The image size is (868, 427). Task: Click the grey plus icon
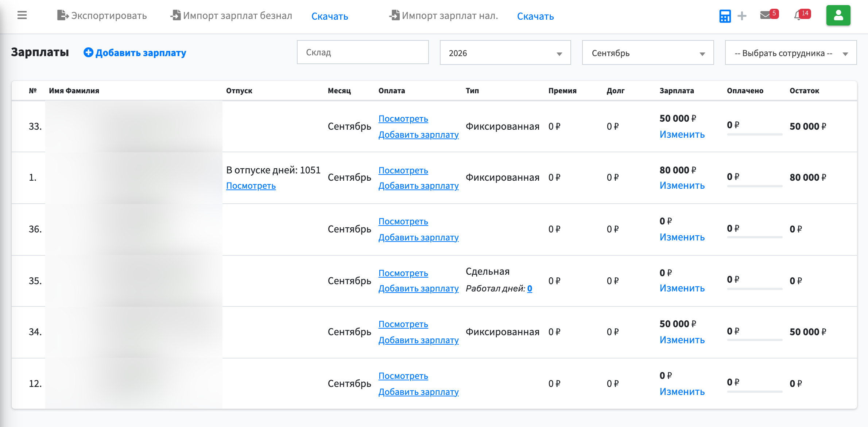tap(742, 16)
